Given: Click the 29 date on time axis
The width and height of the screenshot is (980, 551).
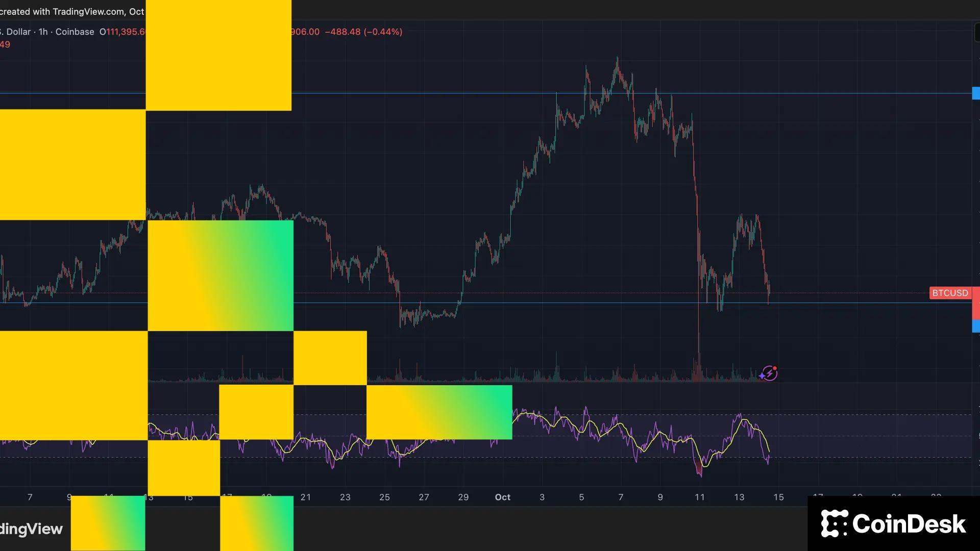Looking at the screenshot, I should 463,497.
